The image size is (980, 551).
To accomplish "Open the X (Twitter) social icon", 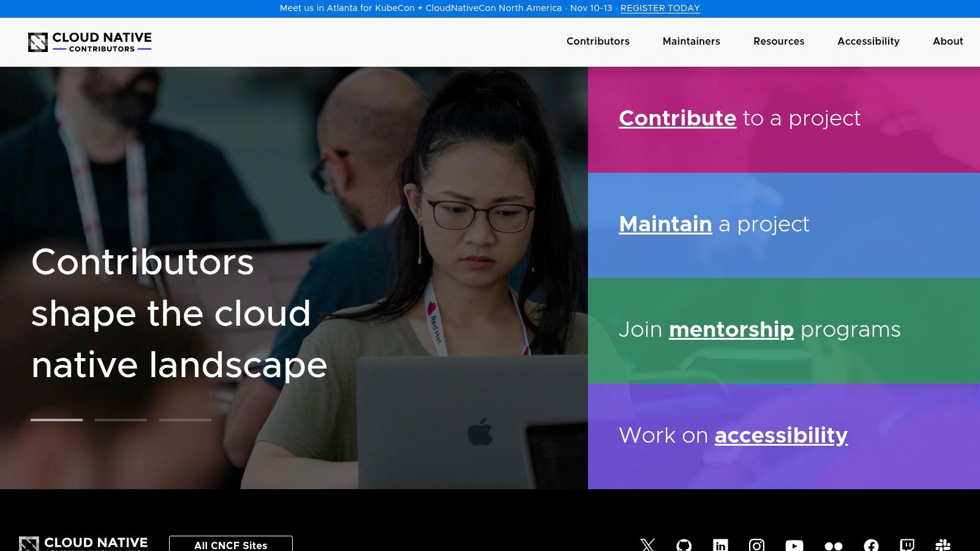I will click(647, 544).
